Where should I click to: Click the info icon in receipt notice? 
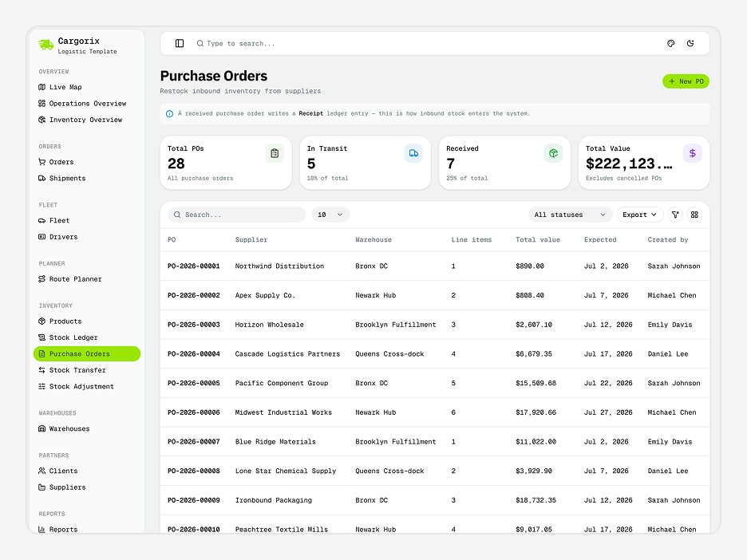[x=169, y=114]
